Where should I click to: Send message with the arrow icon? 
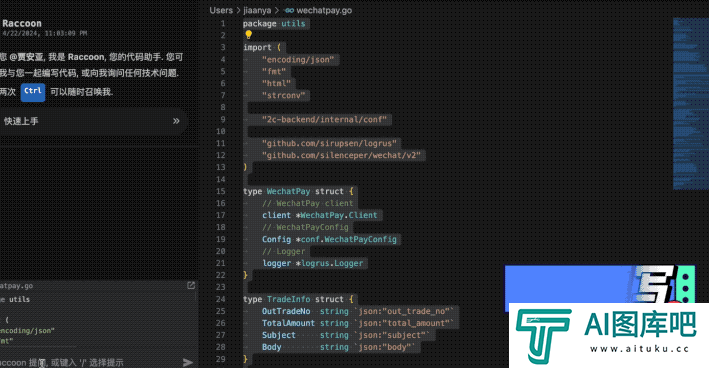(x=188, y=362)
